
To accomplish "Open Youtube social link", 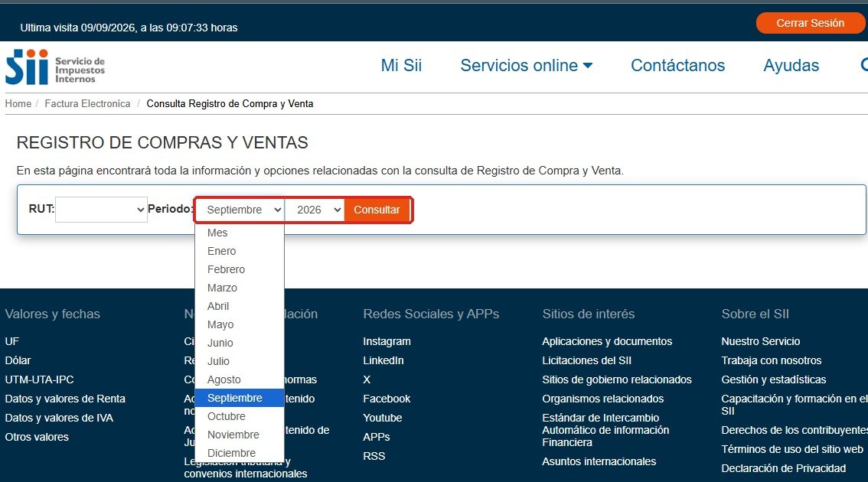I will [383, 418].
